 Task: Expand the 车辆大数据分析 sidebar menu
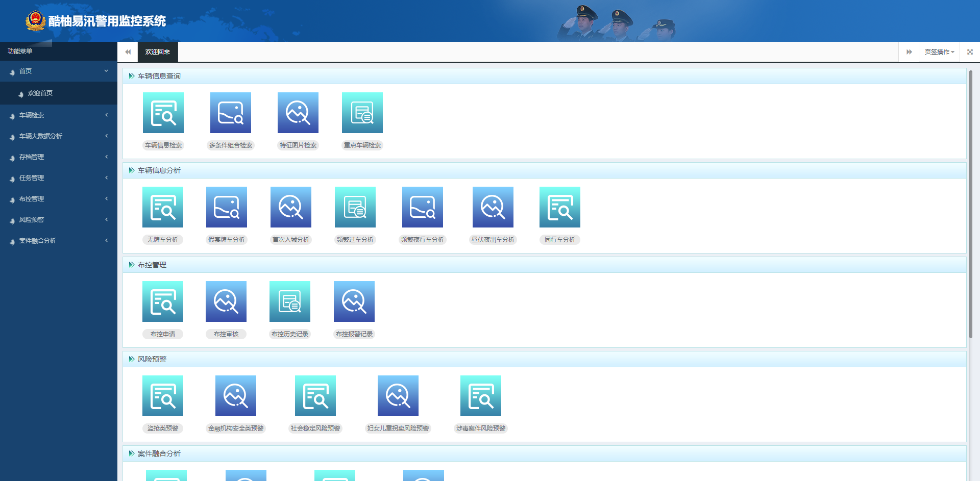point(59,136)
